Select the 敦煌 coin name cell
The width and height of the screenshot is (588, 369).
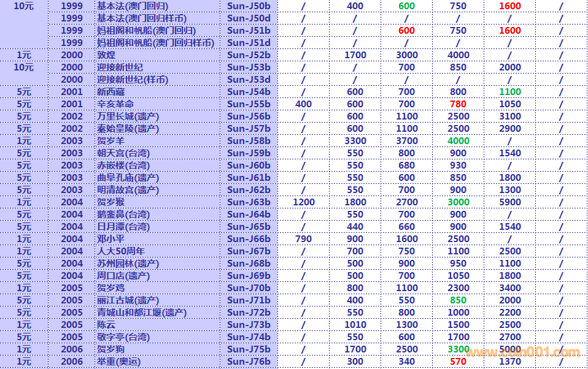[x=106, y=55]
